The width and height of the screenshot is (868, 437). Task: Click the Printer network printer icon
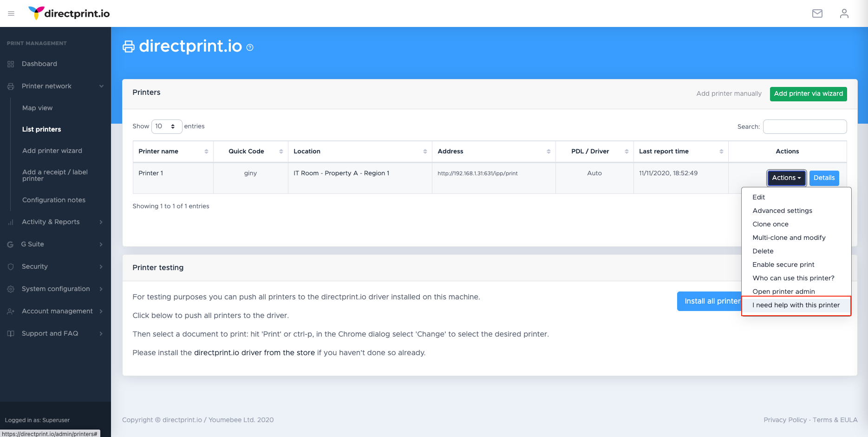pyautogui.click(x=11, y=86)
